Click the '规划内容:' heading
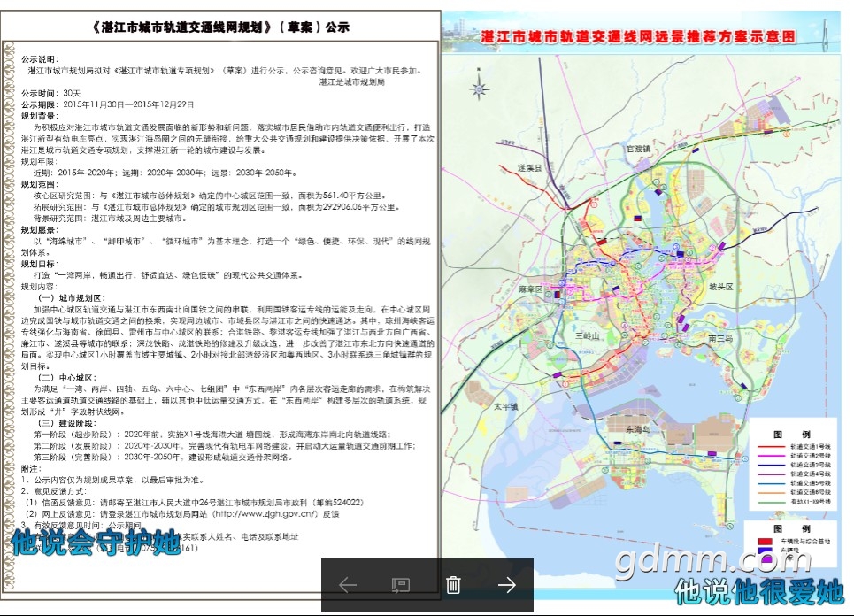This screenshot has width=854, height=616. (39, 287)
